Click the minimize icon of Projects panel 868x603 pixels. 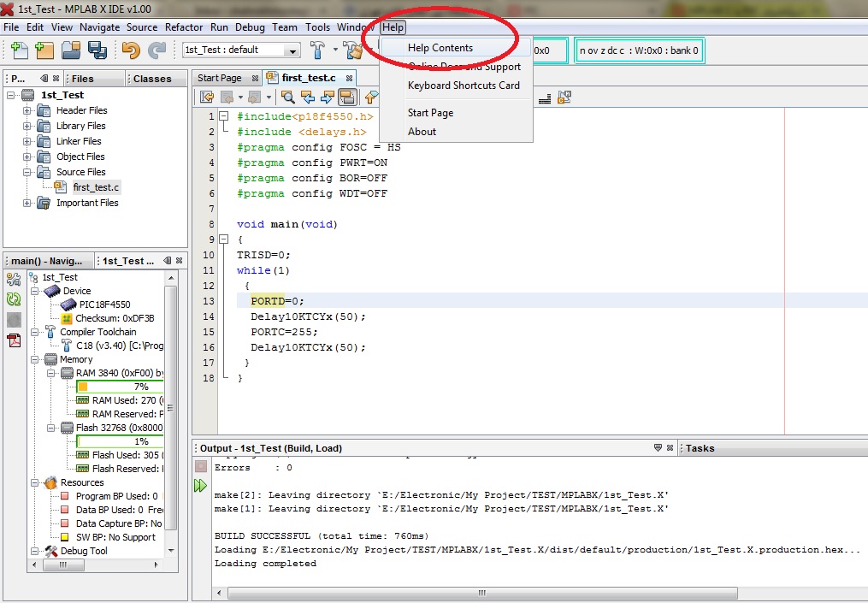[x=44, y=78]
